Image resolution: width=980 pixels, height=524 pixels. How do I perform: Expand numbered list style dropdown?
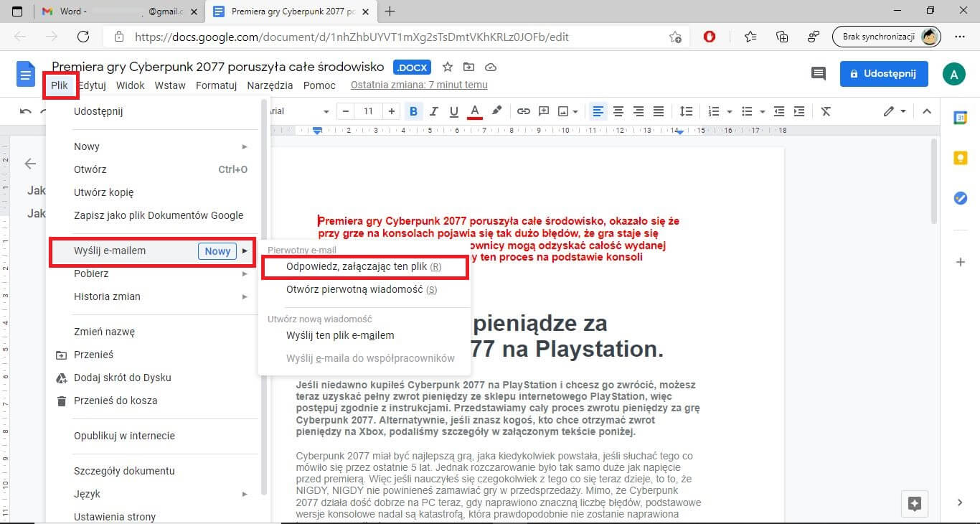[x=730, y=111]
